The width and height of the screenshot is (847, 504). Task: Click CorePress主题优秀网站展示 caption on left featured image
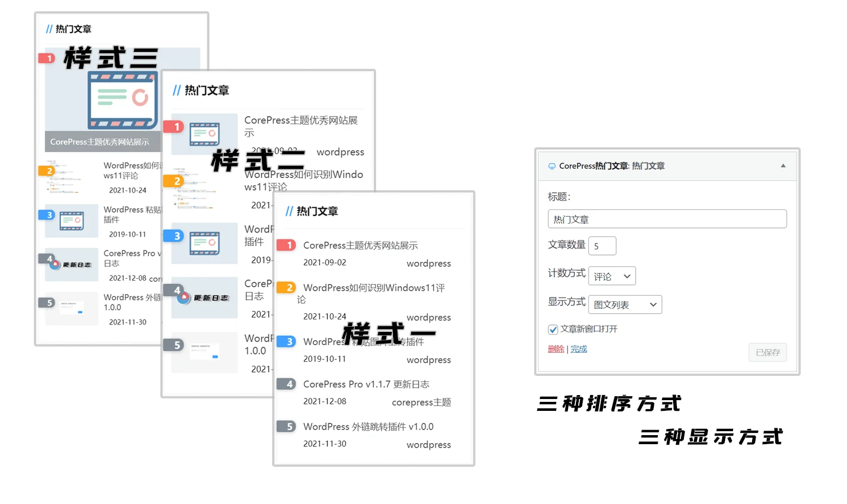pos(100,142)
